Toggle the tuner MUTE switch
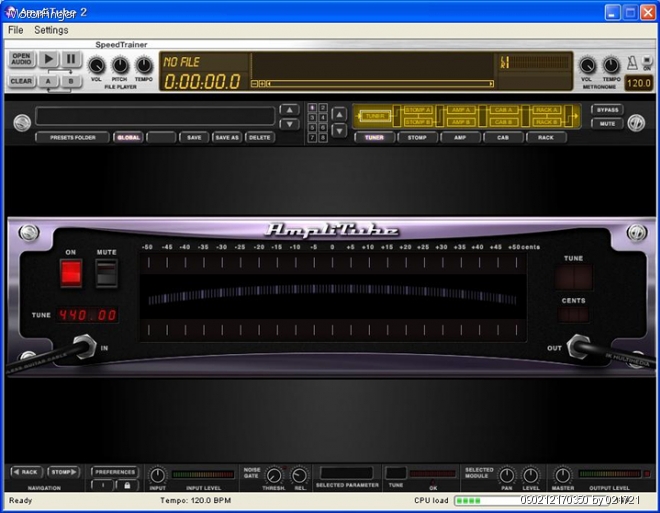Image resolution: width=660 pixels, height=513 pixels. tap(106, 271)
